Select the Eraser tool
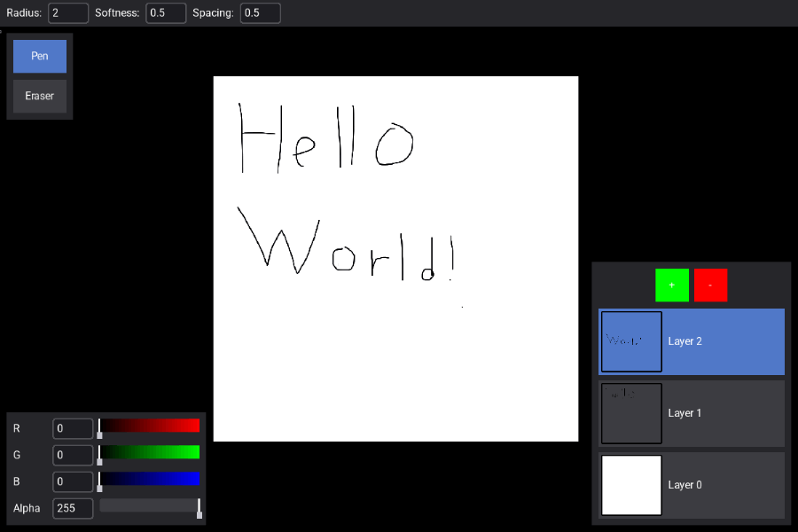Screen dimensions: 798x532 pyautogui.click(x=40, y=96)
